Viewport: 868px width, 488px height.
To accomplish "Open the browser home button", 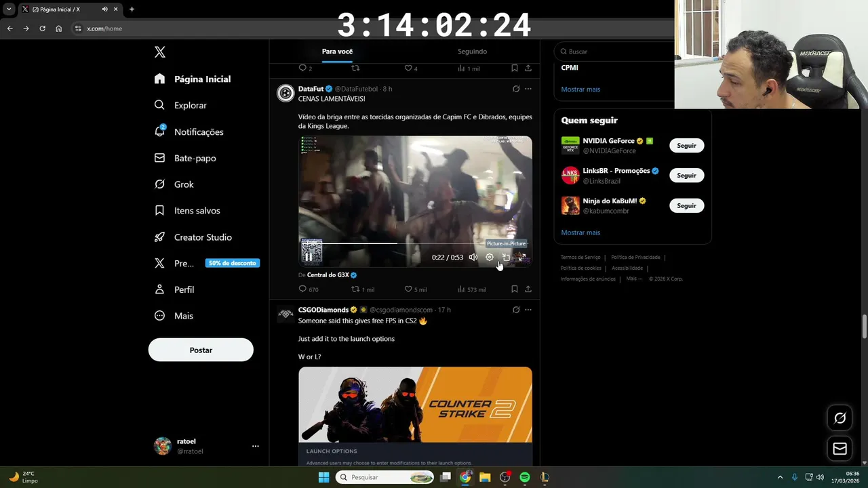I will (x=58, y=28).
